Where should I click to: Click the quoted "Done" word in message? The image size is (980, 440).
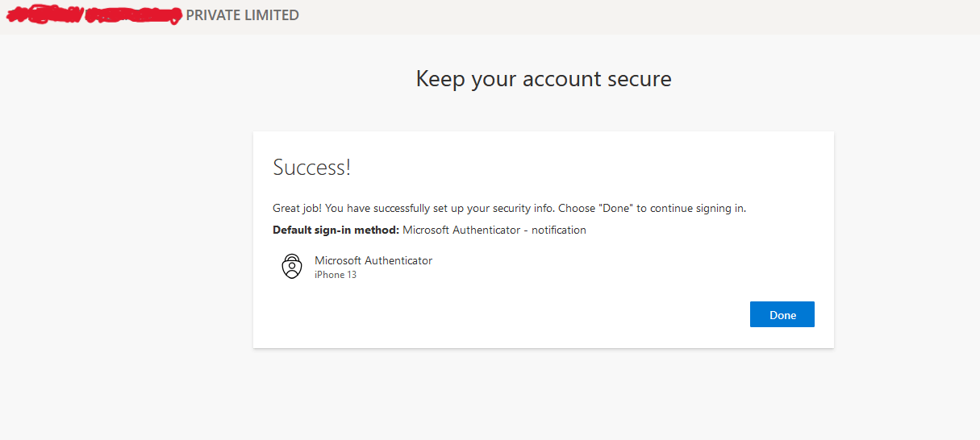[x=616, y=208]
